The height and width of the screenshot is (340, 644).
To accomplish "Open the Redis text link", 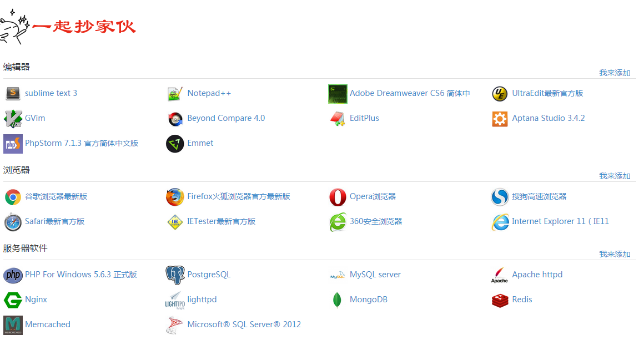I will pos(522,300).
